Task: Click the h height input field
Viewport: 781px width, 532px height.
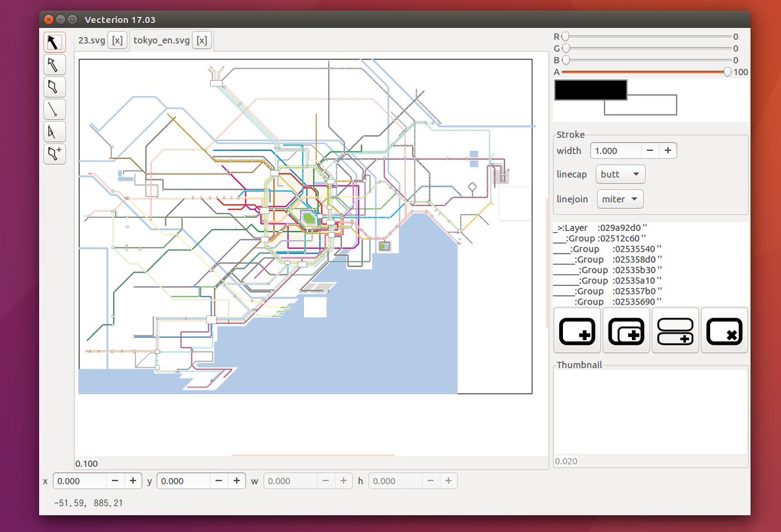Action: coord(395,481)
